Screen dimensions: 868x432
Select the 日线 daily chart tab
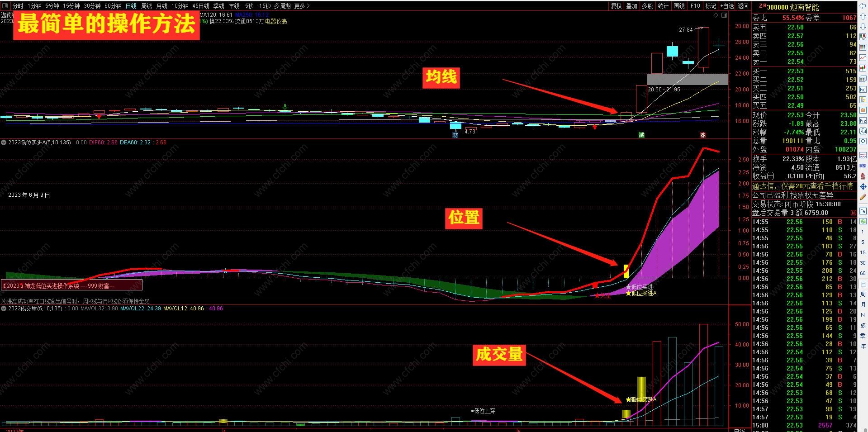click(131, 6)
